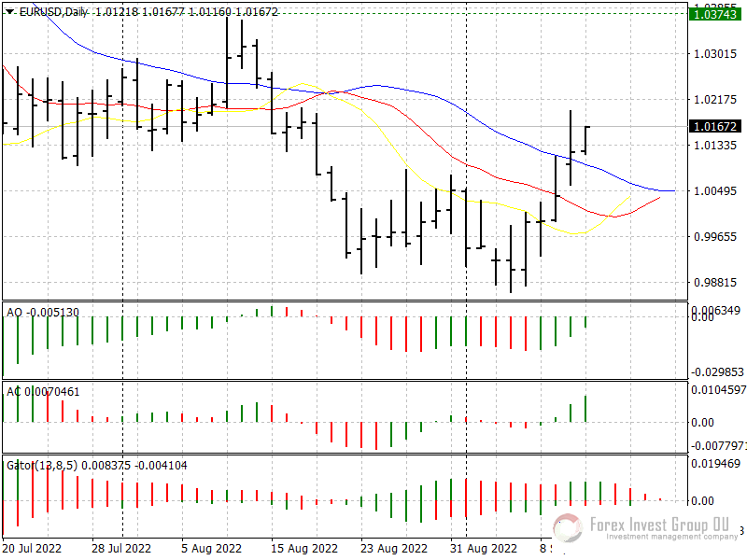Click the latest price bar on the chart

click(x=585, y=140)
